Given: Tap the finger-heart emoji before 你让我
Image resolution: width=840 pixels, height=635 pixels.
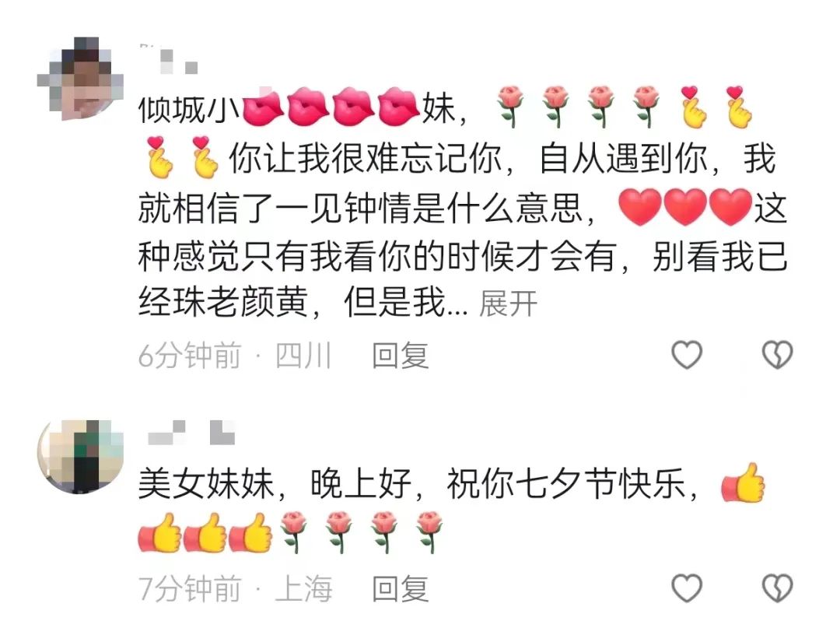Looking at the screenshot, I should (x=205, y=156).
